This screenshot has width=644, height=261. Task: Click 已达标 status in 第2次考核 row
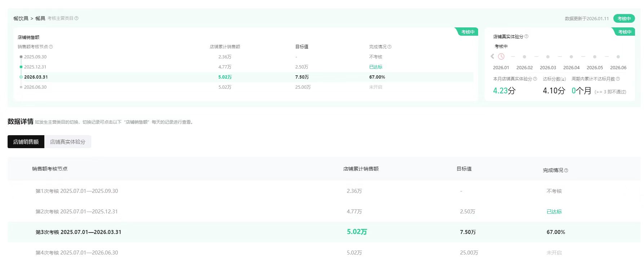[x=554, y=212]
